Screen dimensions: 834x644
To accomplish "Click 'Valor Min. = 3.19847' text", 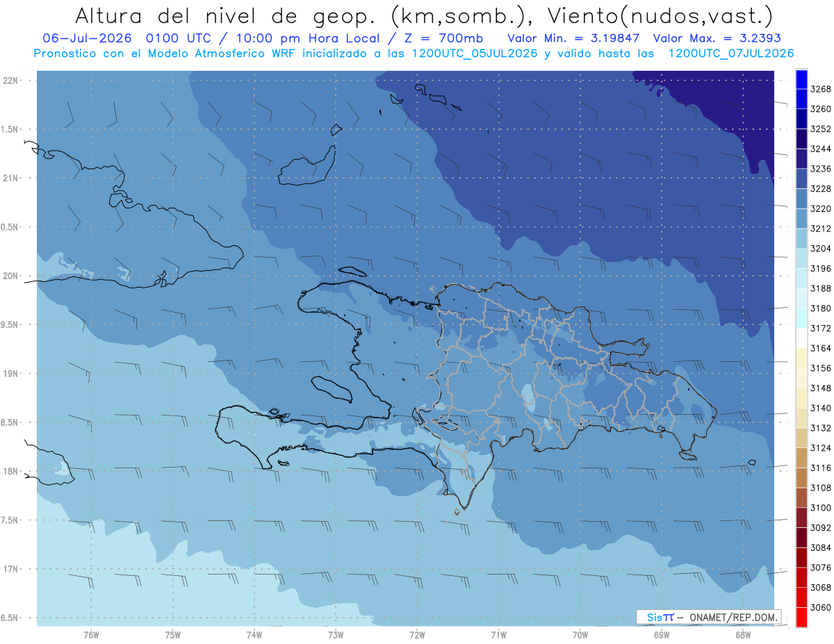I will (573, 38).
